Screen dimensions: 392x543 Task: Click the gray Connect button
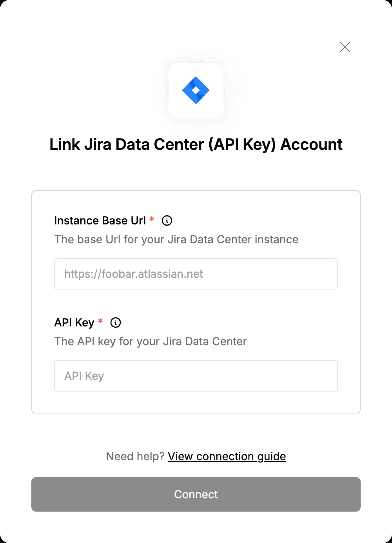click(196, 494)
